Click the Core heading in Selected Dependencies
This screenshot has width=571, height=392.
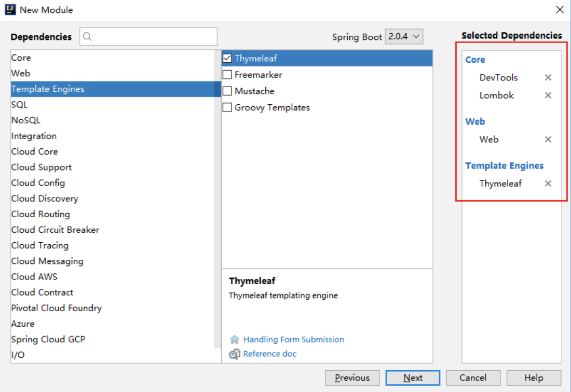pyautogui.click(x=475, y=60)
